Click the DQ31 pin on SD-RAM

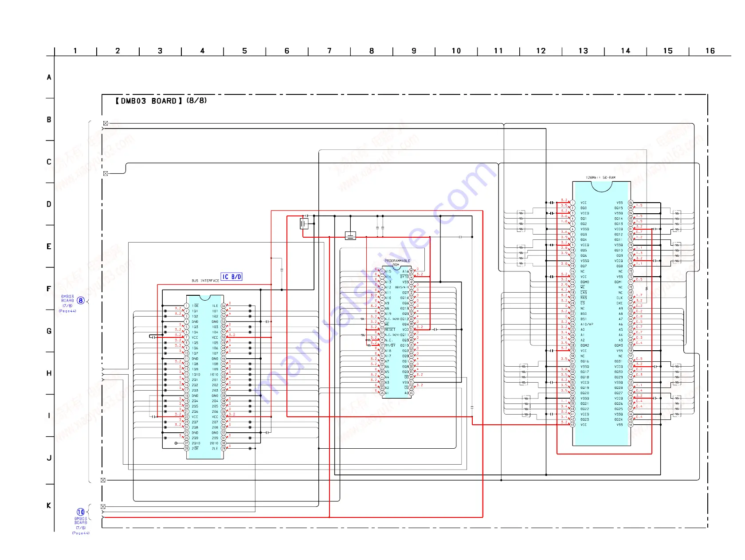pos(619,361)
